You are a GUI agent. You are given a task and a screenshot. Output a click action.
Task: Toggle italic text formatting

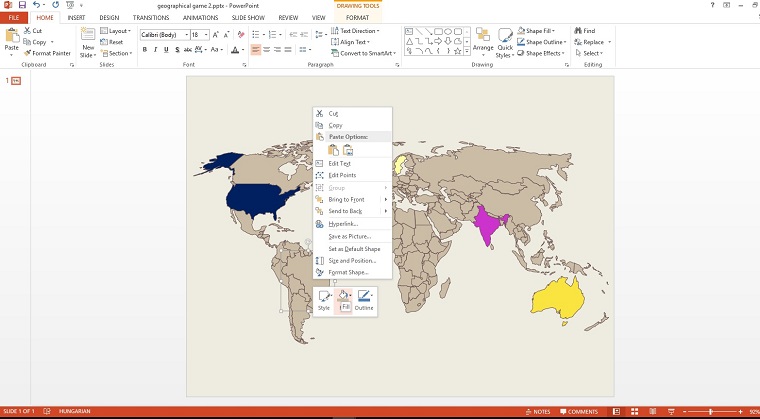point(157,50)
